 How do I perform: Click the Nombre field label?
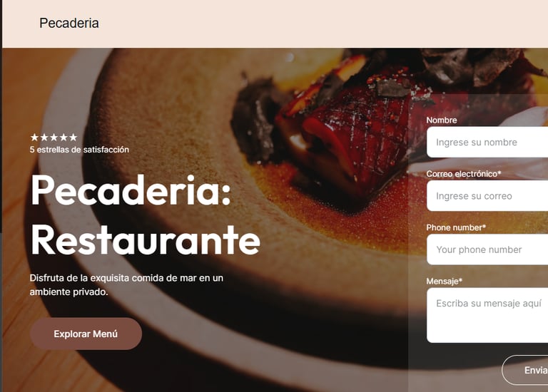[442, 120]
